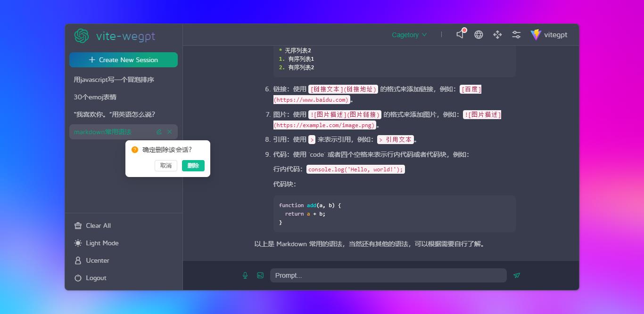This screenshot has height=314, width=644.
Task: Click the Create New Session button
Action: pos(124,60)
